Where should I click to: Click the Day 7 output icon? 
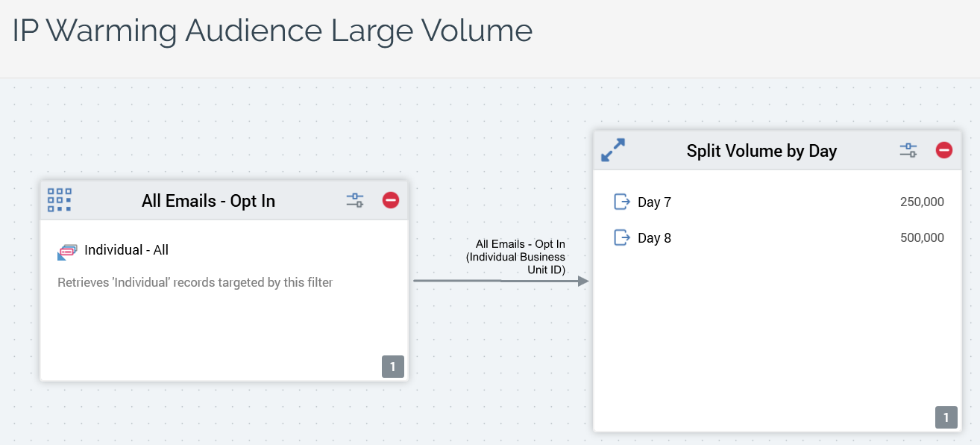point(621,202)
